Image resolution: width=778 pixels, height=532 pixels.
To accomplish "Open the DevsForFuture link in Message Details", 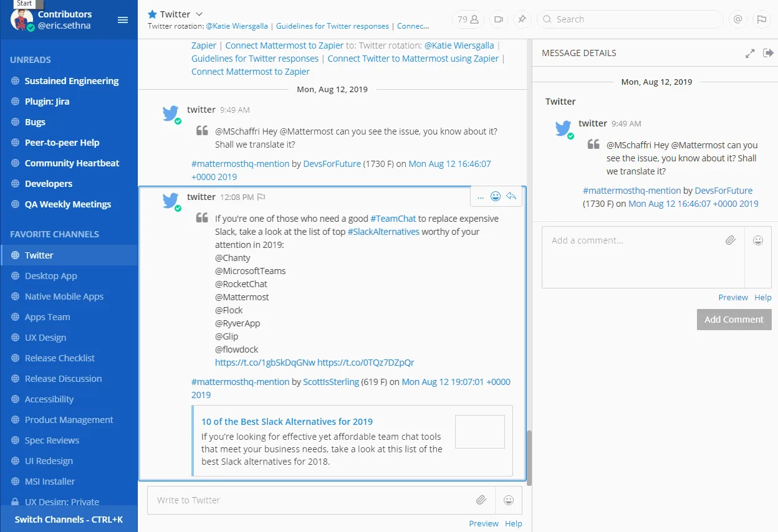I will (x=723, y=191).
